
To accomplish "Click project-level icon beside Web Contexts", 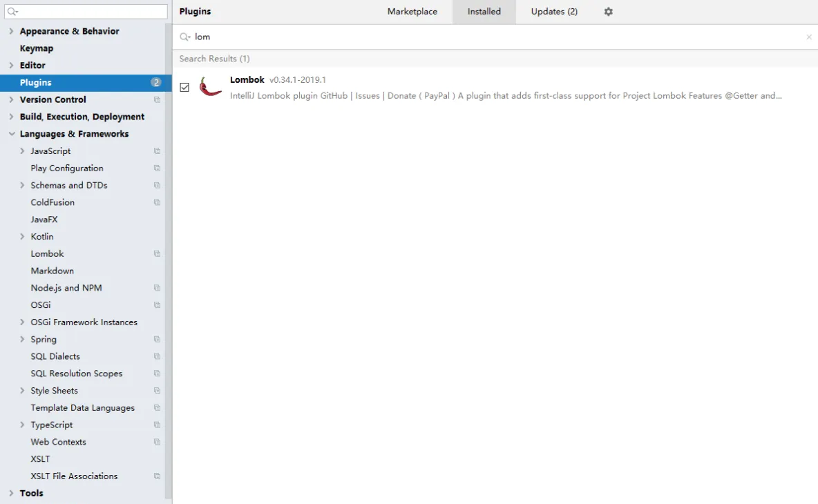I will point(157,442).
